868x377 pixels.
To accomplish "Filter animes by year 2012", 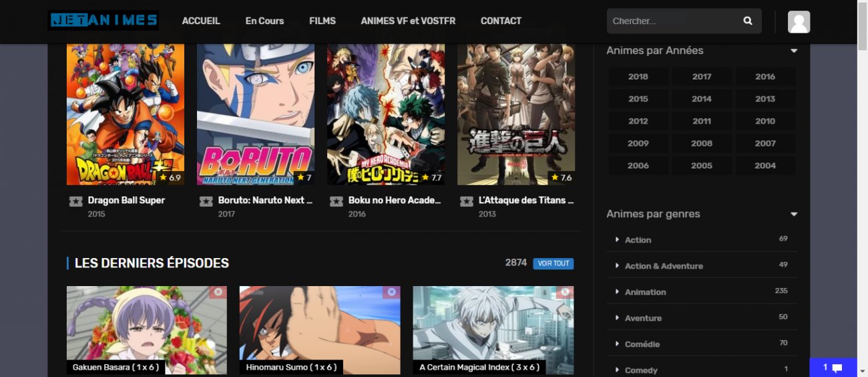I will (x=638, y=121).
